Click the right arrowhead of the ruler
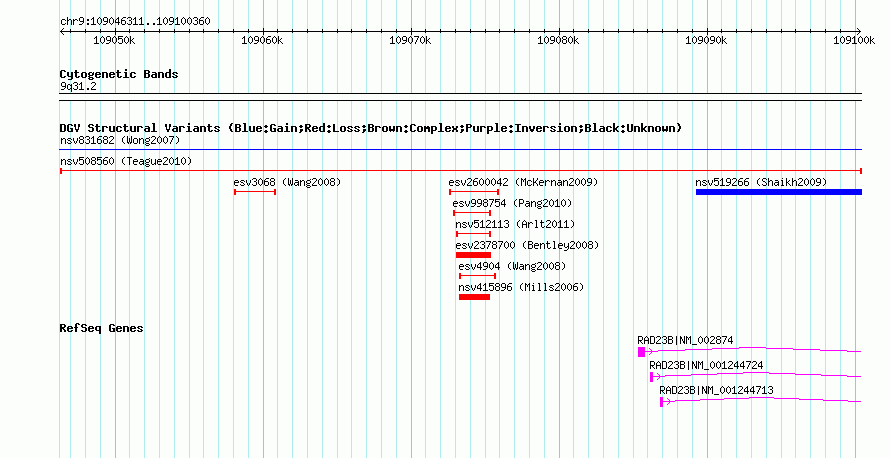The image size is (890, 458). [x=859, y=32]
